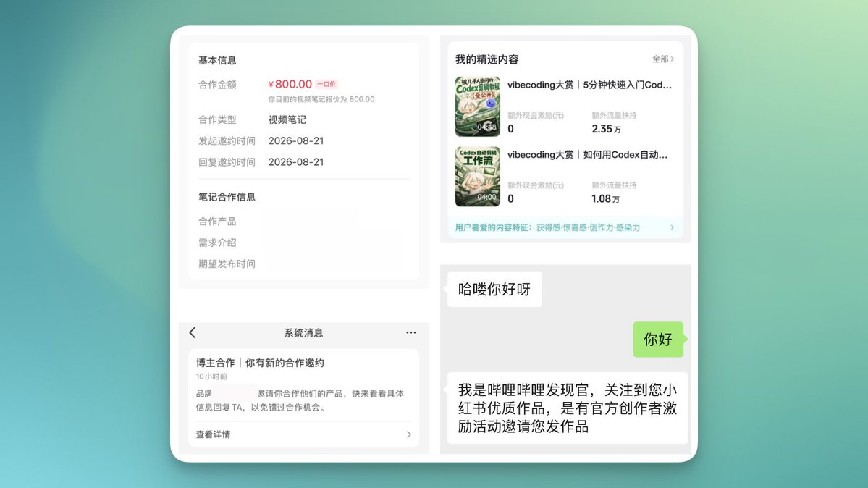Click the 需求介绍 field label
Screen dimensions: 868x488
(x=217, y=243)
